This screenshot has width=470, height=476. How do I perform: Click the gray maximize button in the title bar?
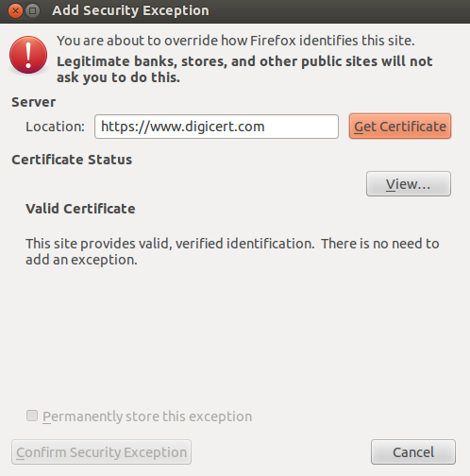[32, 11]
